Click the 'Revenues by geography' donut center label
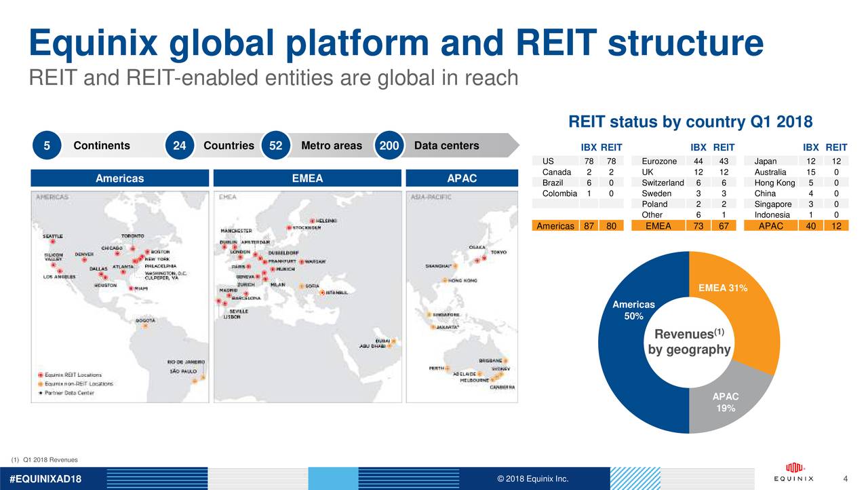 click(689, 342)
